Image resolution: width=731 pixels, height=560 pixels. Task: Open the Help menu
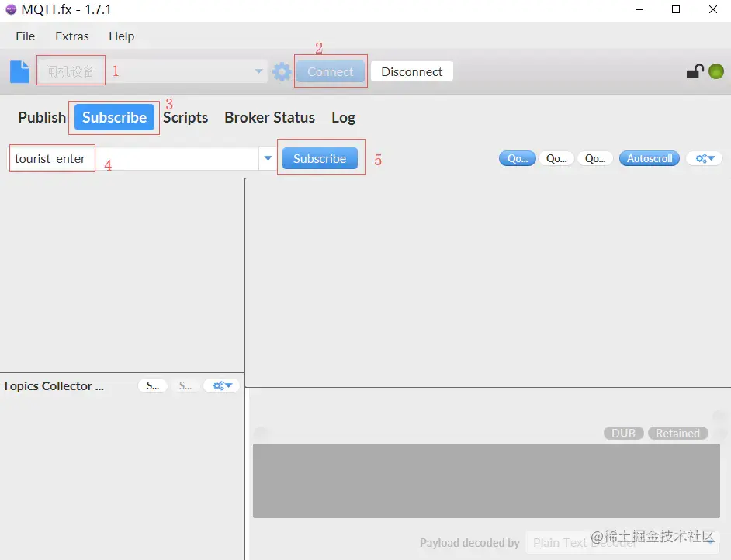point(121,36)
